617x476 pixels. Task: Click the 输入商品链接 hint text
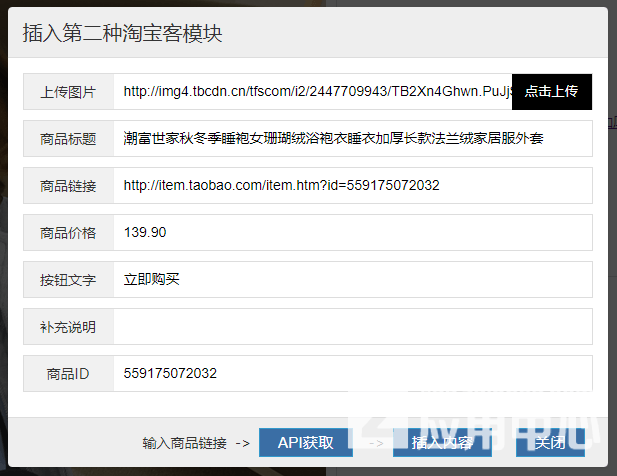tap(186, 443)
